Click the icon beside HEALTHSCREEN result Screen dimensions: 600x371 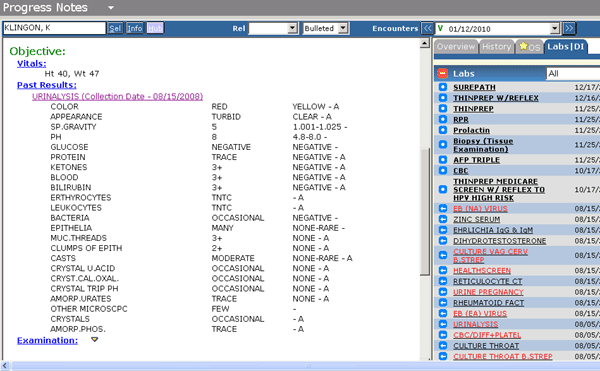(443, 270)
